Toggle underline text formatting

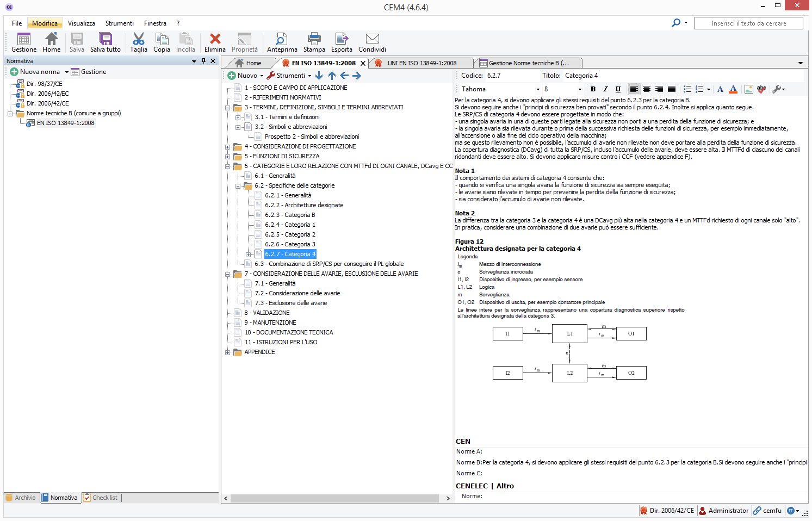(618, 89)
